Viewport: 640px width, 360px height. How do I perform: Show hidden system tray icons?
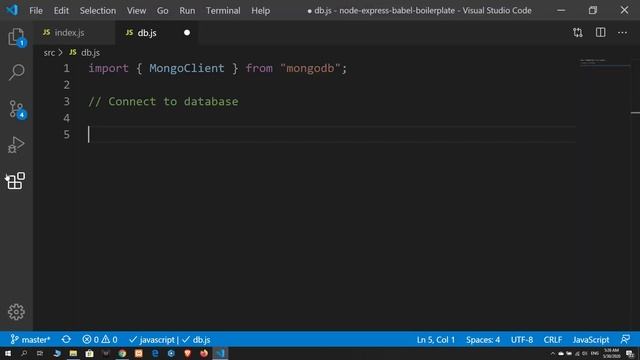552,353
